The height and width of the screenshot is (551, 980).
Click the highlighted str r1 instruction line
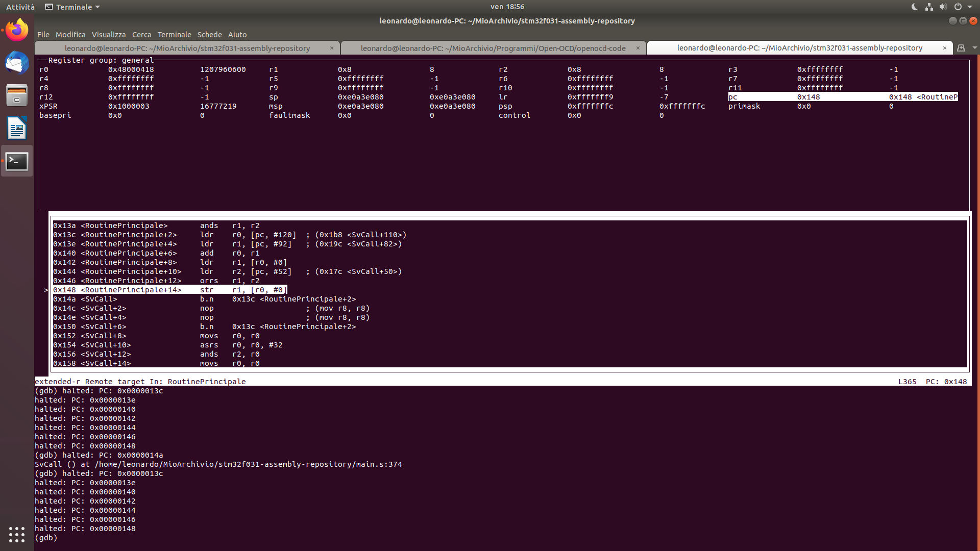[x=169, y=290]
